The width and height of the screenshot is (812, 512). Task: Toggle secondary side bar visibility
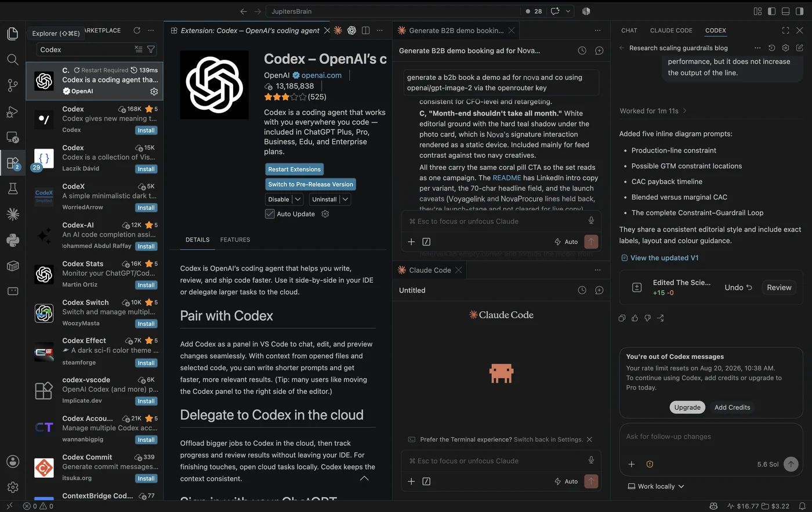799,11
